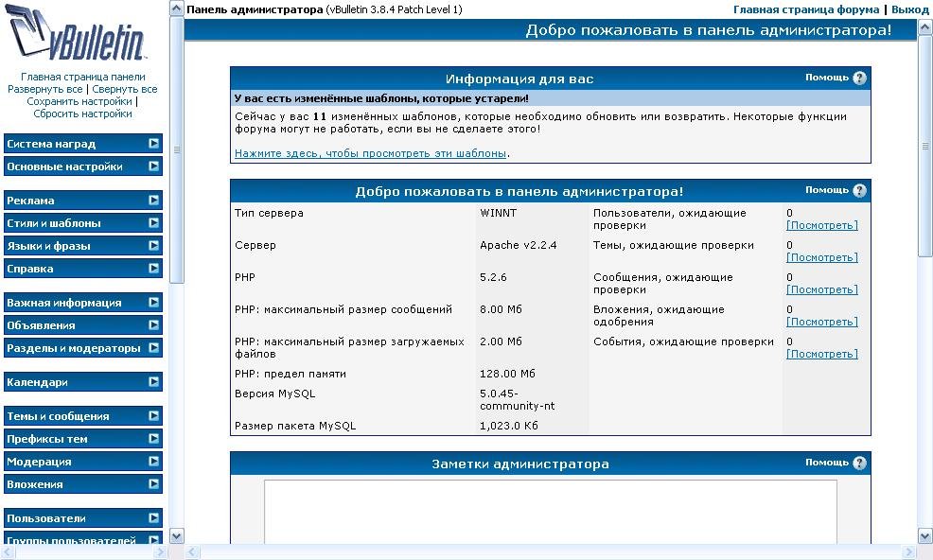This screenshot has width=933, height=560.
Task: View posts awaiting moderation via Посмотреть
Action: (x=822, y=289)
